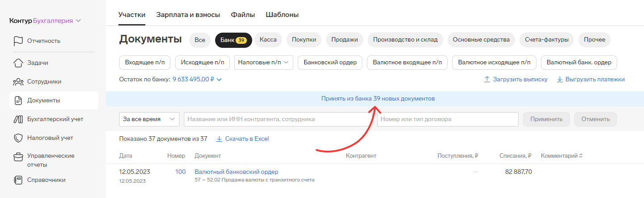644x198 pixels.
Task: Open the Шаблоны tab
Action: tap(282, 15)
